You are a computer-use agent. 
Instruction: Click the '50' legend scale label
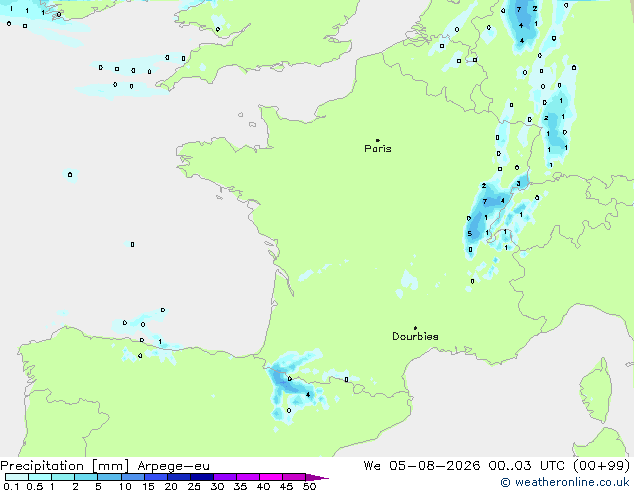pyautogui.click(x=309, y=486)
